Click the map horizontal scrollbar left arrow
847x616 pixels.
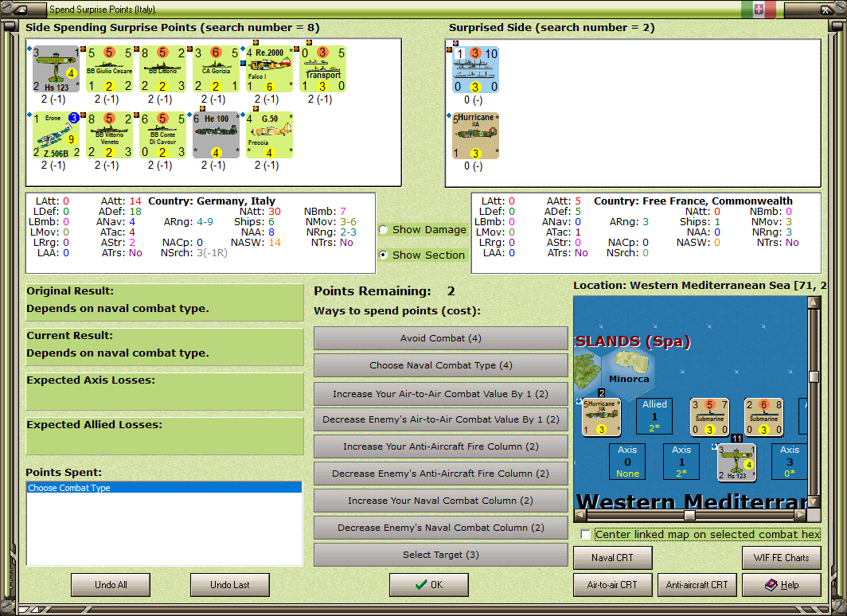tap(580, 515)
